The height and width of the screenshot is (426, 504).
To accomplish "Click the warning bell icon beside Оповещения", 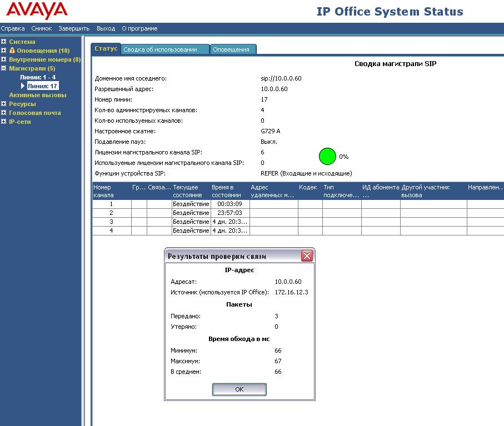I will point(12,50).
